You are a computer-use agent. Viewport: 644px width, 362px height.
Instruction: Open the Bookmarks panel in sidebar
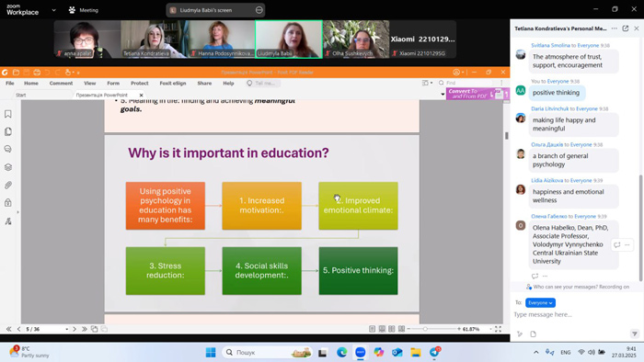click(x=7, y=114)
